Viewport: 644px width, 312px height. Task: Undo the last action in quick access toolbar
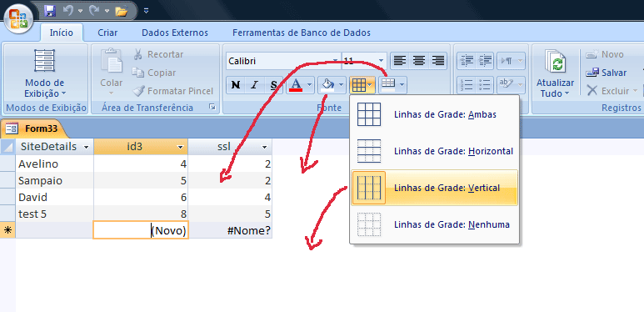(69, 11)
